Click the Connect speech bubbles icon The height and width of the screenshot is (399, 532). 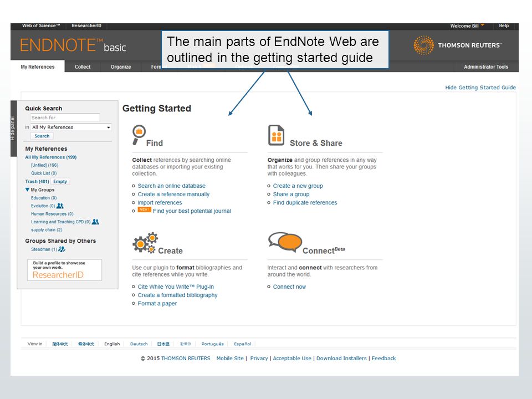click(x=285, y=242)
